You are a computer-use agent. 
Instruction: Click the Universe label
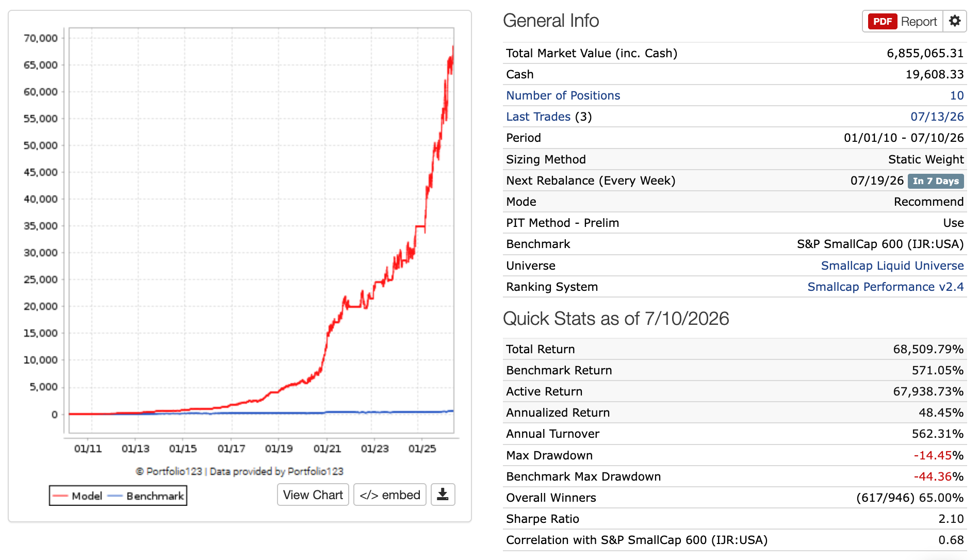pyautogui.click(x=531, y=266)
